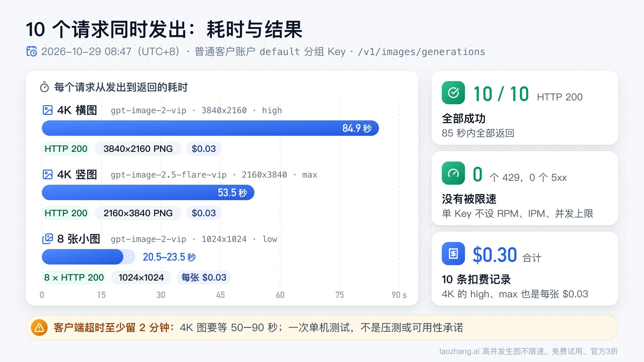Click the orange warning triangle icon
The width and height of the screenshot is (644, 362).
pyautogui.click(x=39, y=328)
